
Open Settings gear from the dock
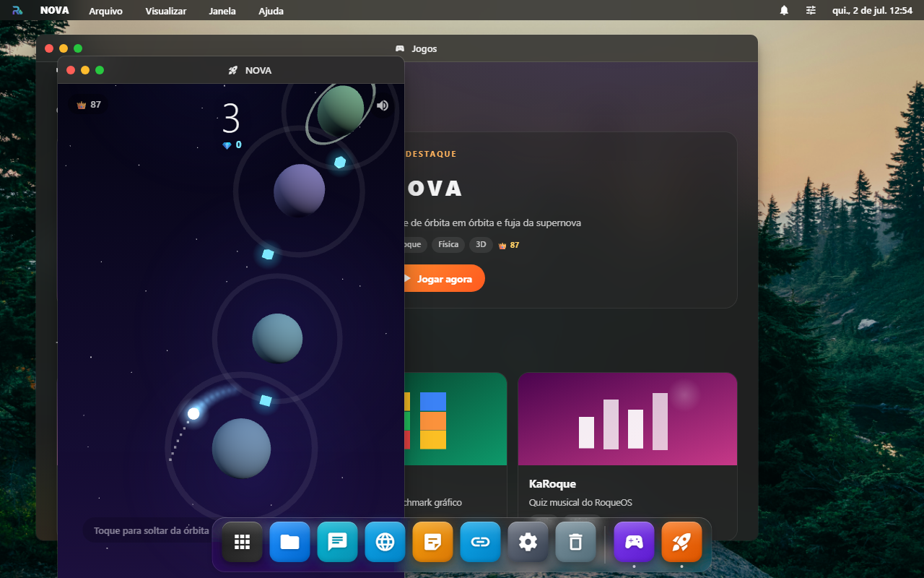(x=528, y=542)
